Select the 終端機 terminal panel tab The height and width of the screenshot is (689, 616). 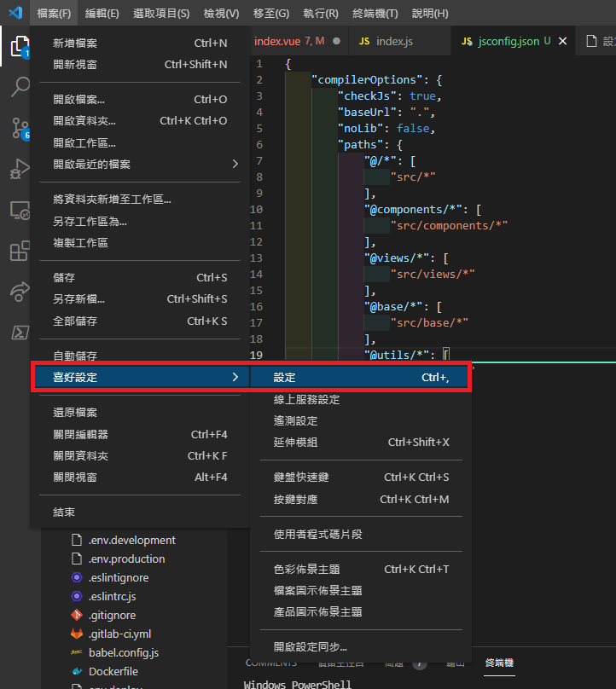click(499, 662)
